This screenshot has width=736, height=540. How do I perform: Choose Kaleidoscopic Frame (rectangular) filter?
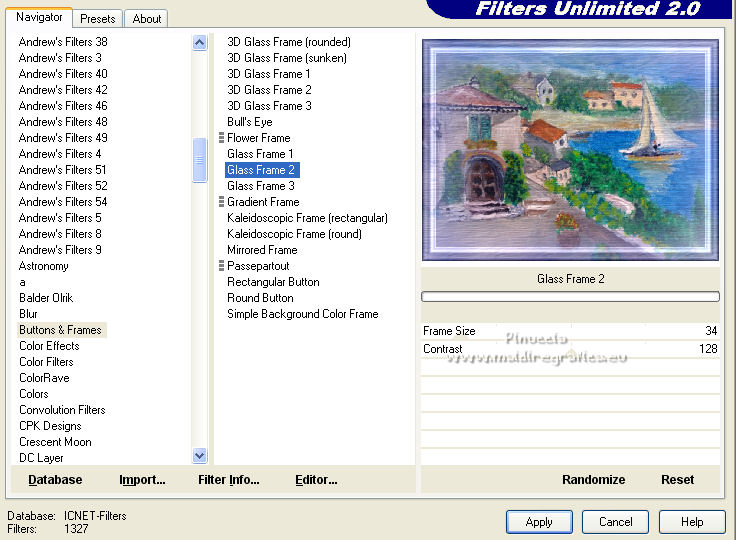(x=307, y=218)
